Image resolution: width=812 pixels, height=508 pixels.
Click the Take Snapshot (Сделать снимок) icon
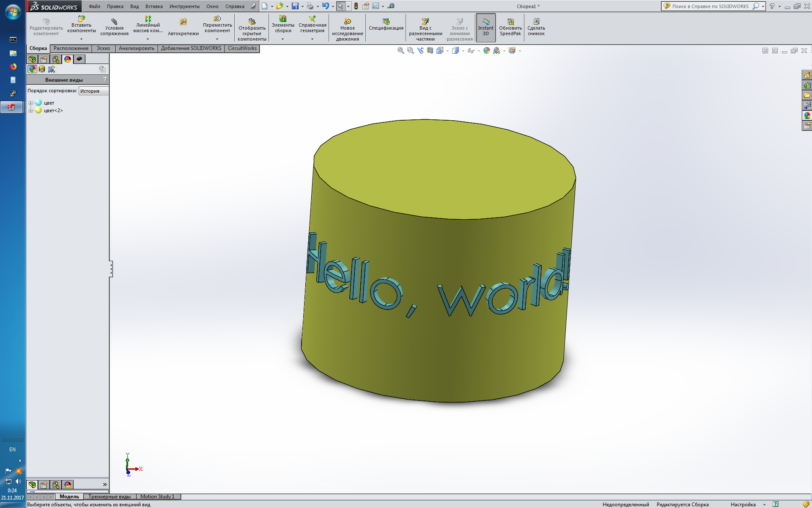coord(536,22)
